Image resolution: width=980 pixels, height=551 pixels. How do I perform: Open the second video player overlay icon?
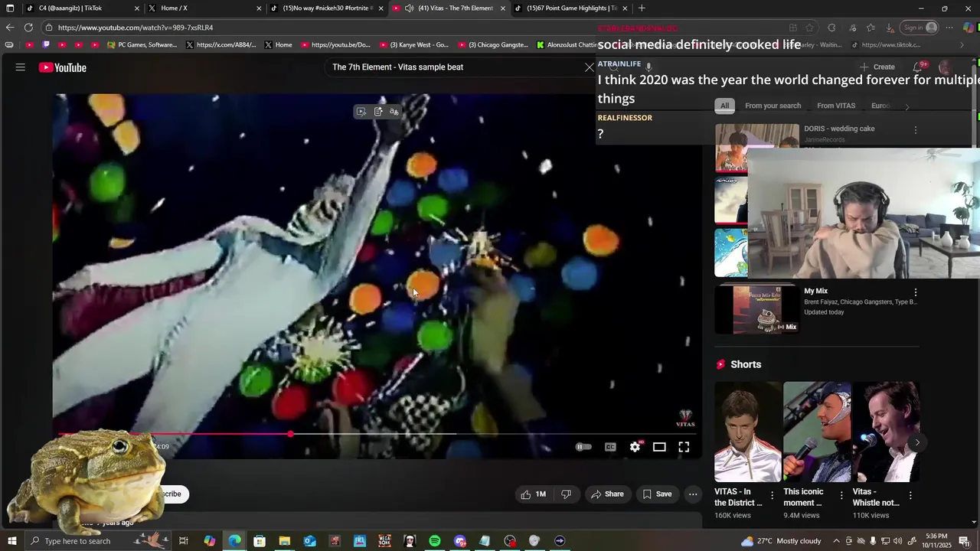378,112
